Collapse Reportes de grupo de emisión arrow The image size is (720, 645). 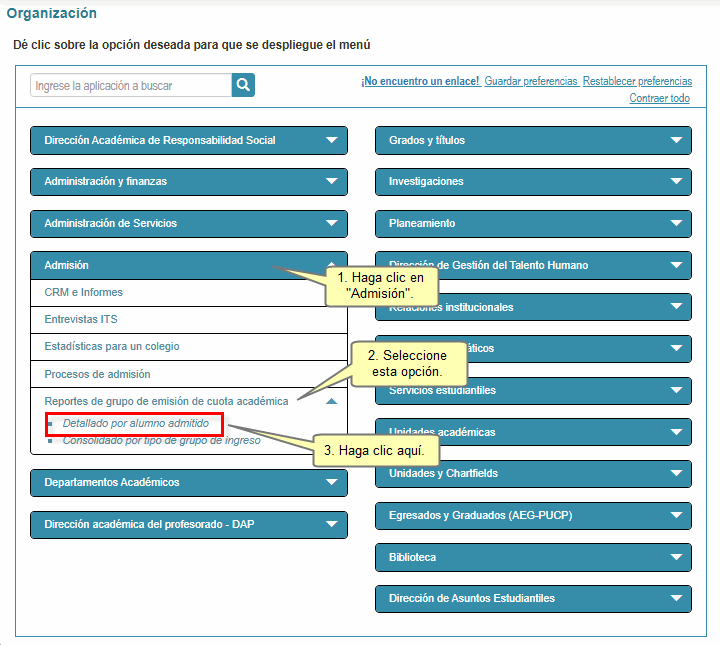[x=332, y=401]
